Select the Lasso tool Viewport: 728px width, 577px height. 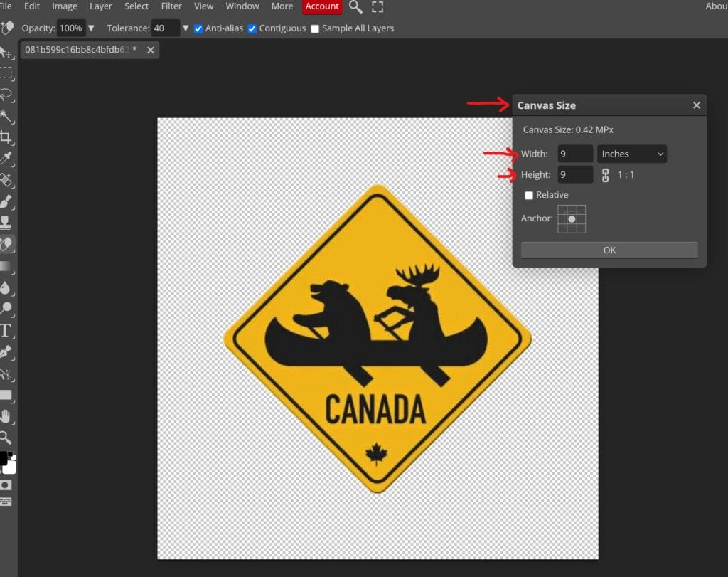coord(6,95)
